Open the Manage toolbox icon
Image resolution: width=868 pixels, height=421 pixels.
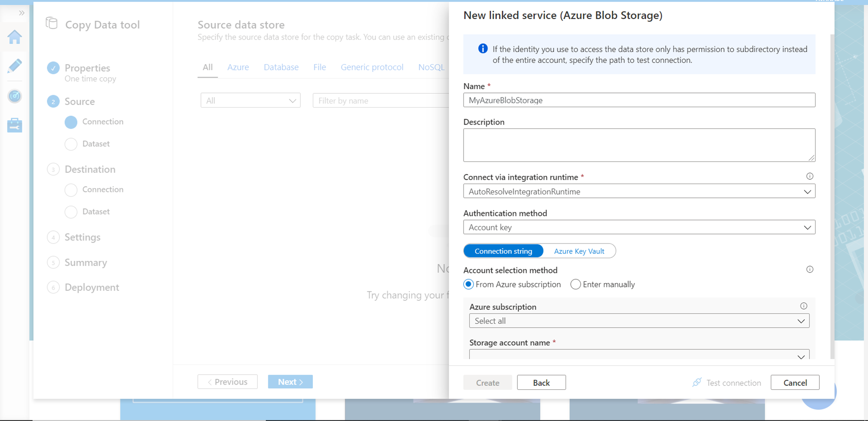(14, 125)
